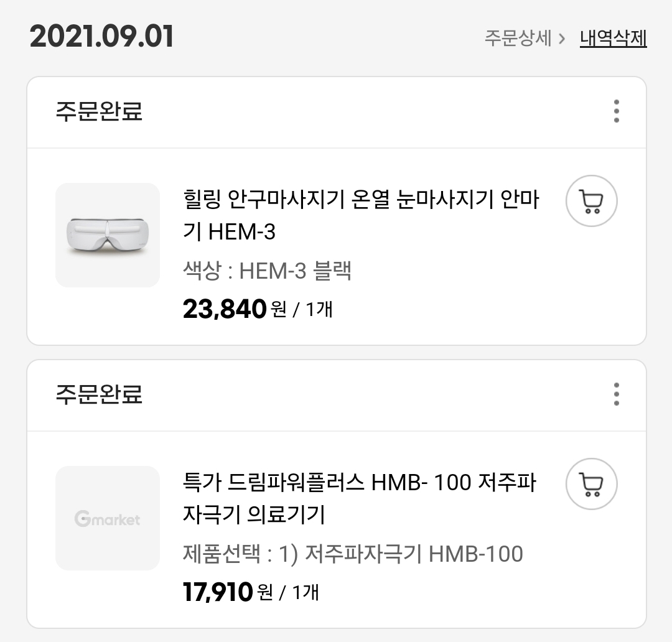Add the HEM-3 eye massager to cart
672x642 pixels.
tap(592, 200)
